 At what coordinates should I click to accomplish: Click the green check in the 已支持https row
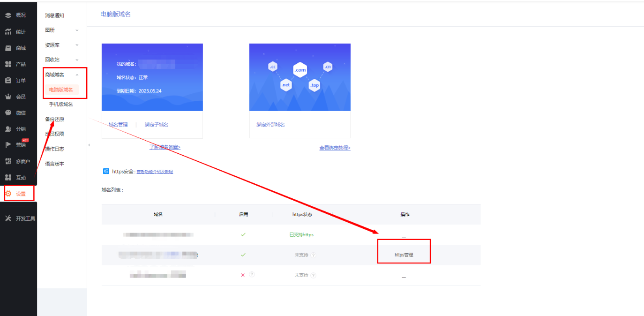click(243, 234)
